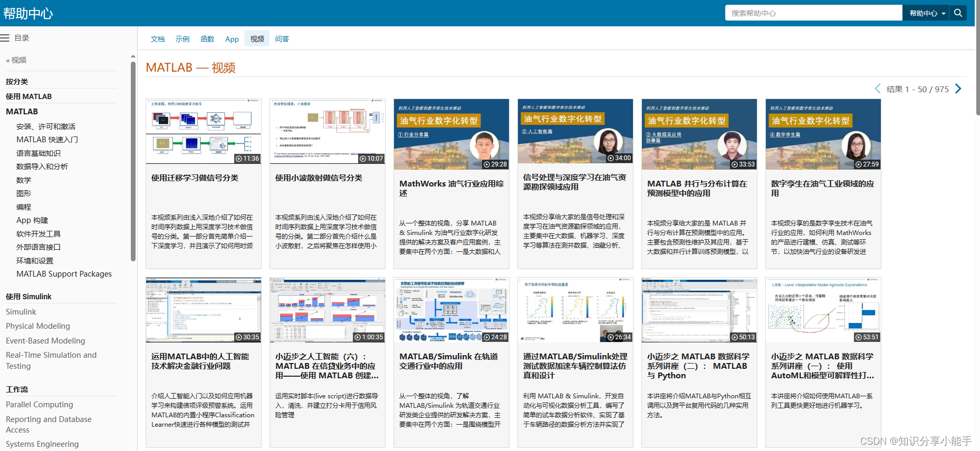This screenshot has height=451, width=980.
Task: Open title MATLAB/Simulink 在轨道交通行业中的应用
Action: (x=448, y=361)
